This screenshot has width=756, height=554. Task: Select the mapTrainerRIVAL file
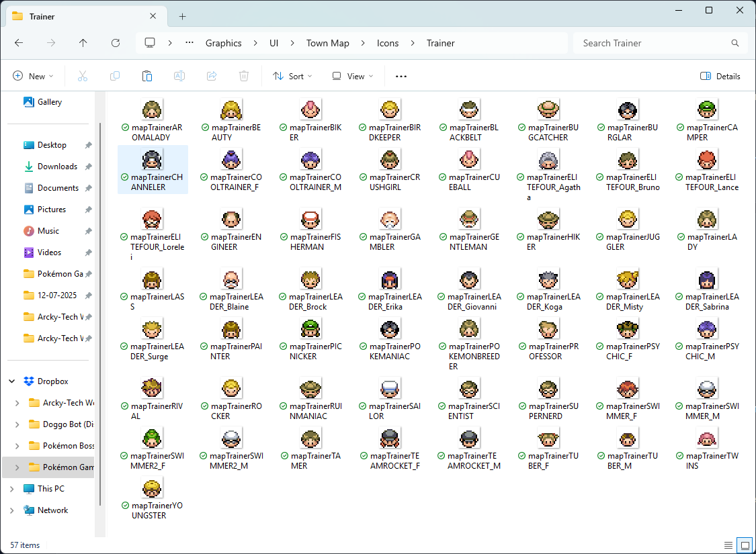[152, 398]
